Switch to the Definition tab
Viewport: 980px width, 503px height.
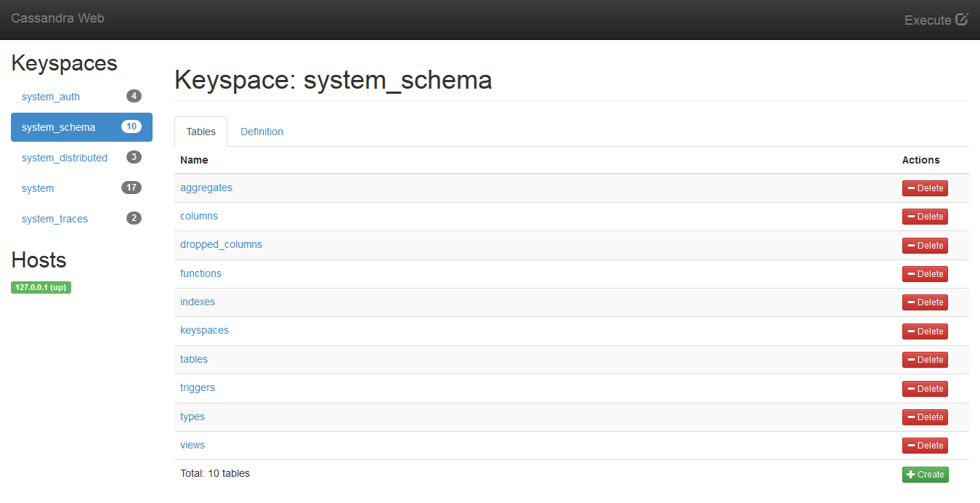262,132
